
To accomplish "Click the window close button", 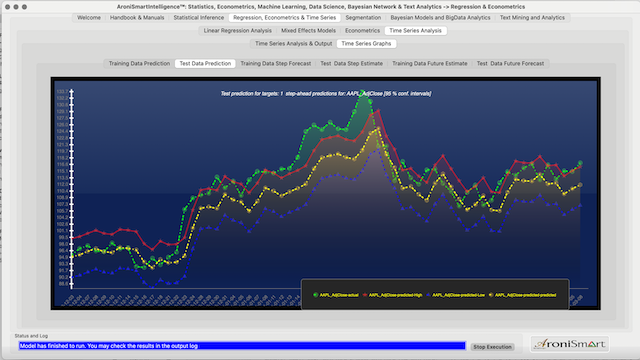I will (x=7, y=7).
